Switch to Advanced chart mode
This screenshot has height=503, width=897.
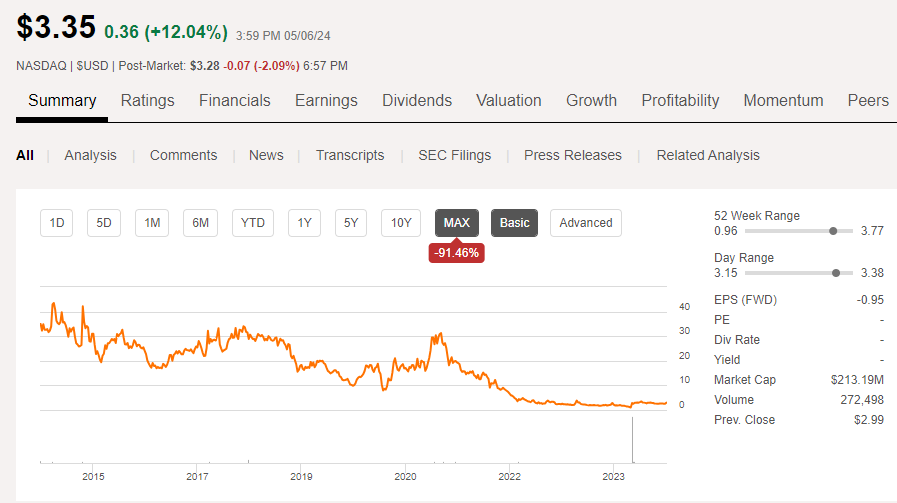tap(586, 222)
